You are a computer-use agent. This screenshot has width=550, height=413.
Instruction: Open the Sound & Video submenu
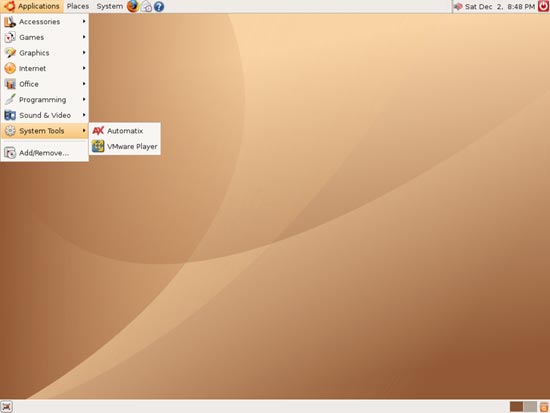point(45,115)
